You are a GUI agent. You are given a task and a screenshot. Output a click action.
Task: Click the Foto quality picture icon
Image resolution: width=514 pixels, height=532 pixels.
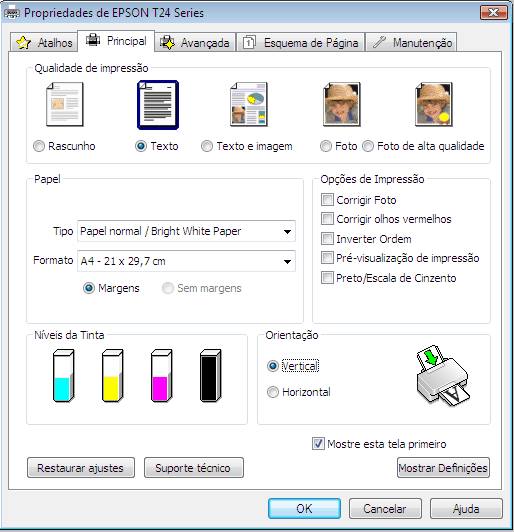point(342,104)
